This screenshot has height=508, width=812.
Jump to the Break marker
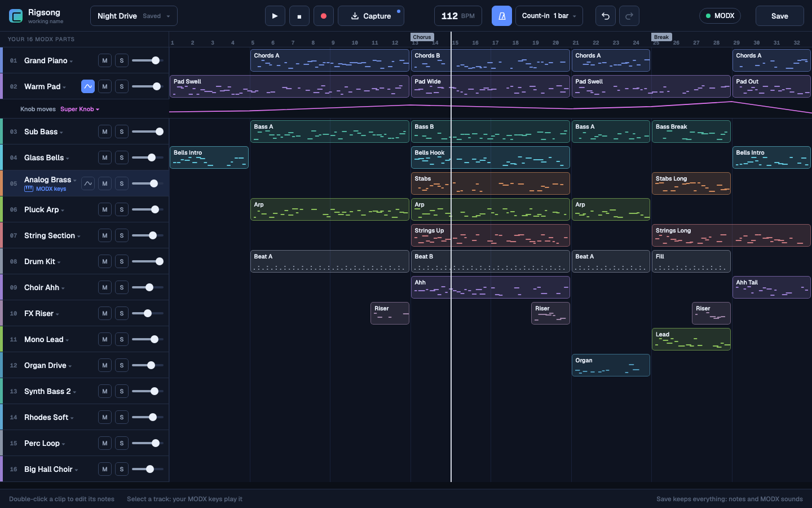(x=661, y=37)
